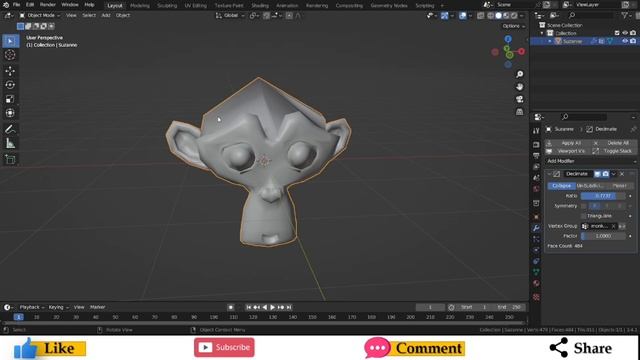640x360 pixels.
Task: Open the viewport Options dropdown
Action: click(x=513, y=26)
